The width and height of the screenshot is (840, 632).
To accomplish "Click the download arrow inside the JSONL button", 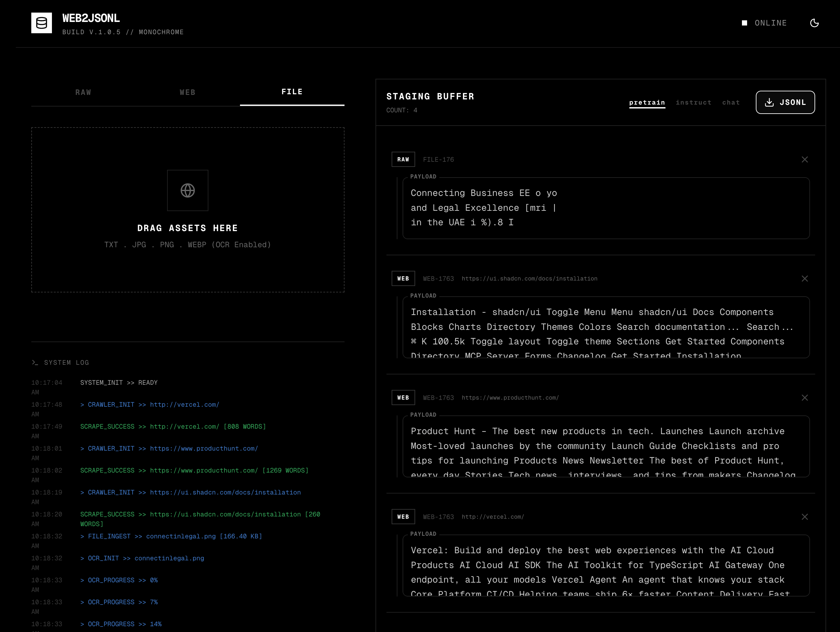I will tap(769, 102).
